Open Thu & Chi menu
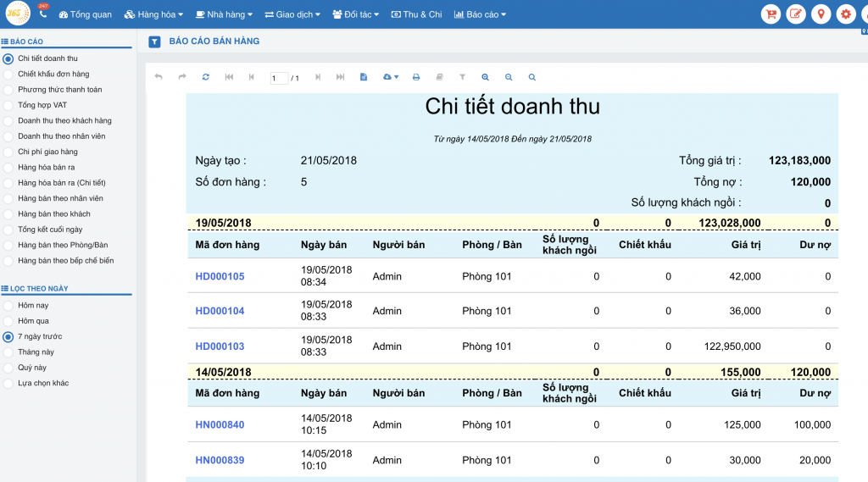 (417, 14)
